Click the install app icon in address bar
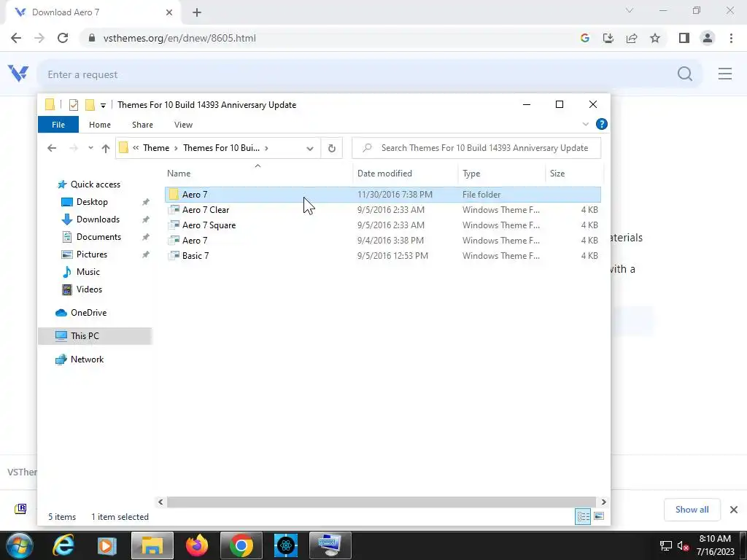This screenshot has width=747, height=560. pos(608,38)
